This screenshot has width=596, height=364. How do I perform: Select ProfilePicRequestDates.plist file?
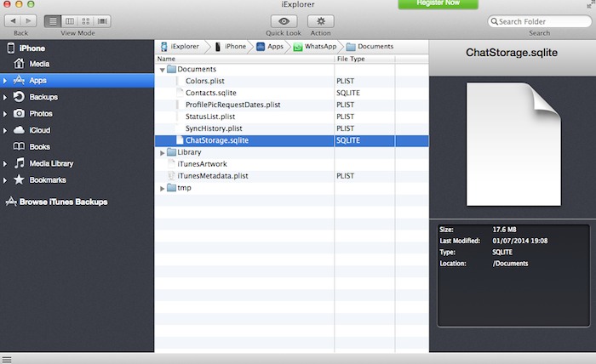click(291, 105)
